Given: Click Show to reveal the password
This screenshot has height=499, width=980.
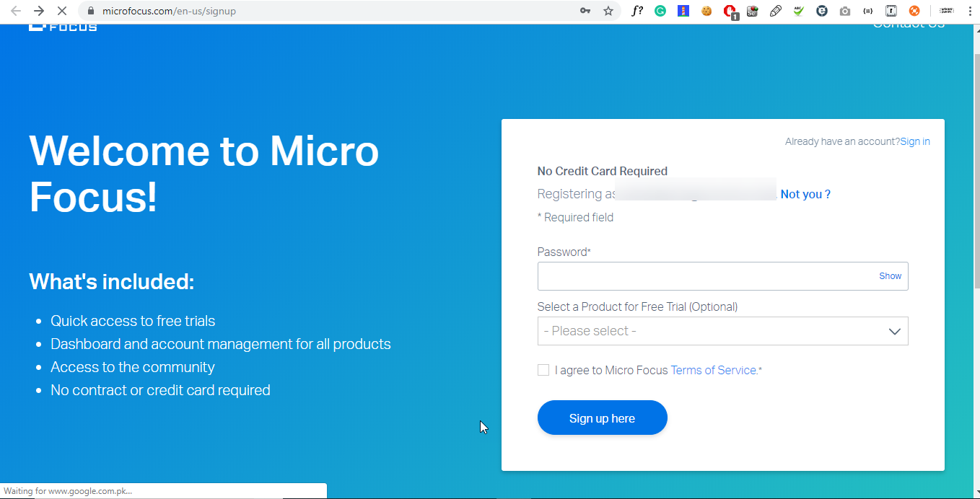Looking at the screenshot, I should click(890, 276).
